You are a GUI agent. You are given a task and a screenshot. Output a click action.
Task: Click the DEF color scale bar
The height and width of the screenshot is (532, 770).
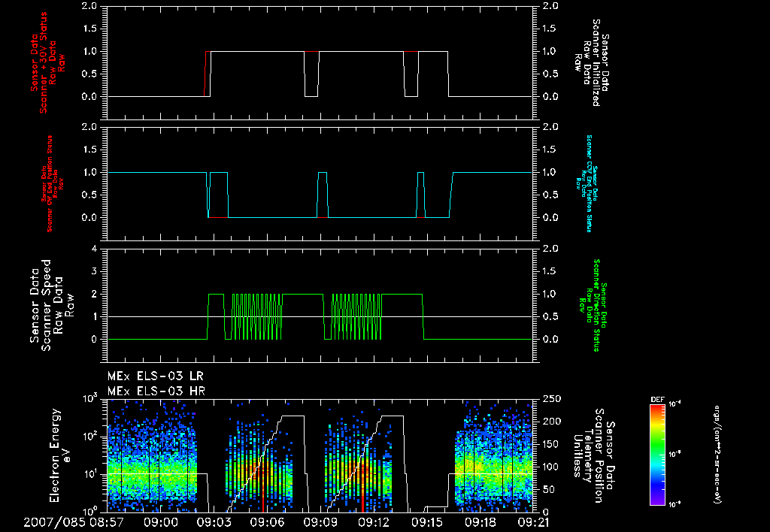pos(657,455)
